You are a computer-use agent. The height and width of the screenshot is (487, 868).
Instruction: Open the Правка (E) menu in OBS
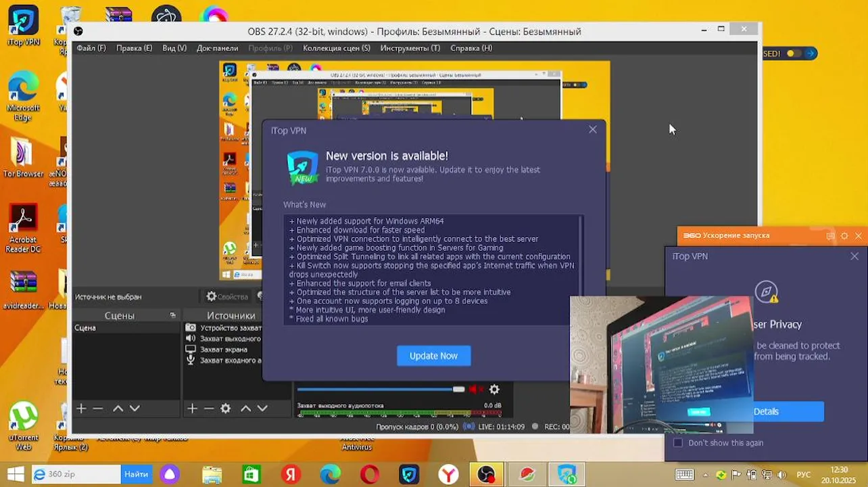pyautogui.click(x=134, y=48)
